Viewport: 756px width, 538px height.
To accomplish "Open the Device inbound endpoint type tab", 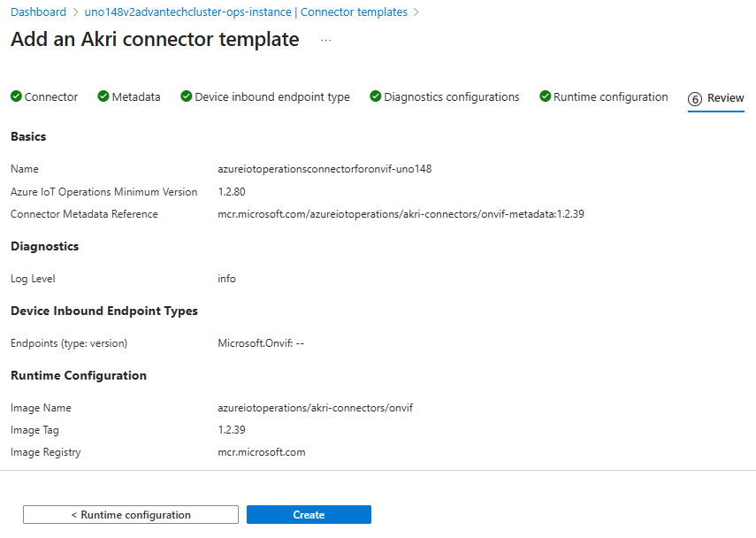I will point(272,97).
